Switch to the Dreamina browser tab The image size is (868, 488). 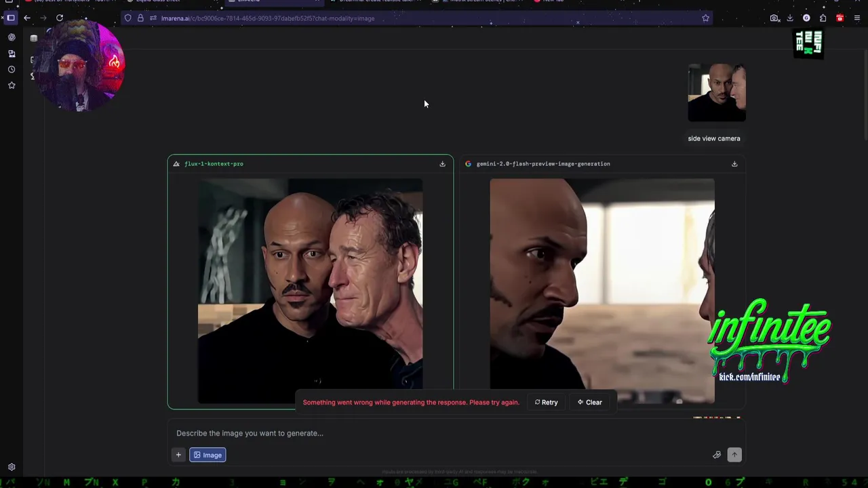point(376,1)
